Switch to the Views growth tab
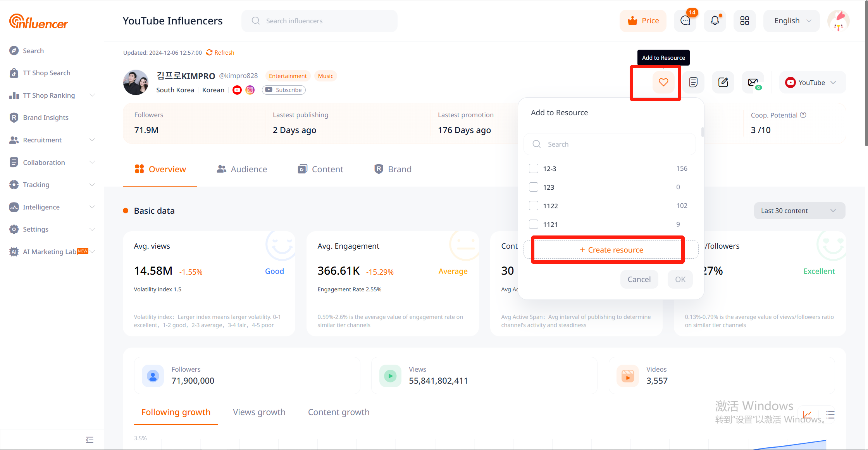Image resolution: width=868 pixels, height=450 pixels. pos(259,412)
